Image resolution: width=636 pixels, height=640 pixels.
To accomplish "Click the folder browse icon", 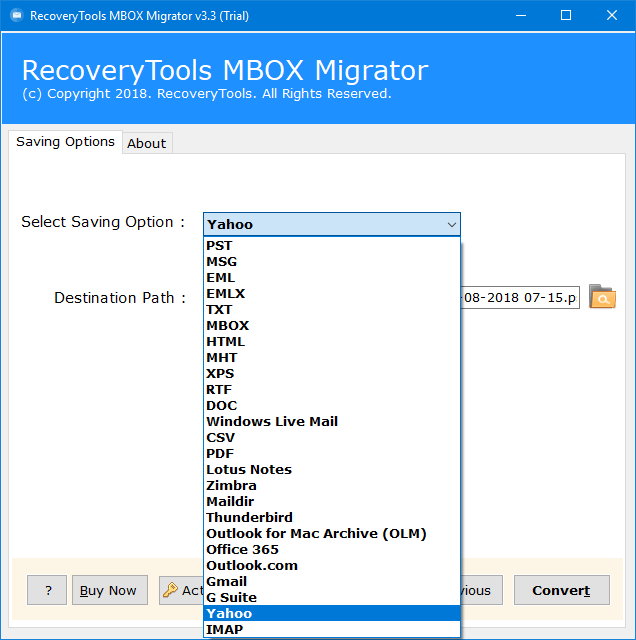I will [x=602, y=297].
